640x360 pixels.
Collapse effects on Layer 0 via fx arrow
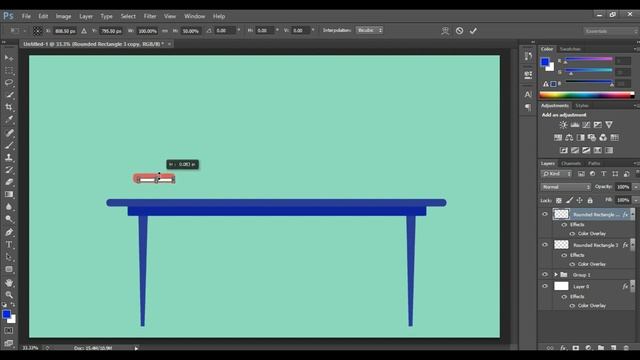click(632, 287)
